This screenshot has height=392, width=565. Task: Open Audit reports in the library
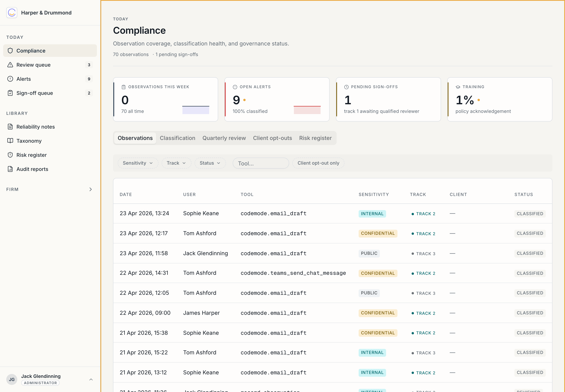pyautogui.click(x=50, y=169)
